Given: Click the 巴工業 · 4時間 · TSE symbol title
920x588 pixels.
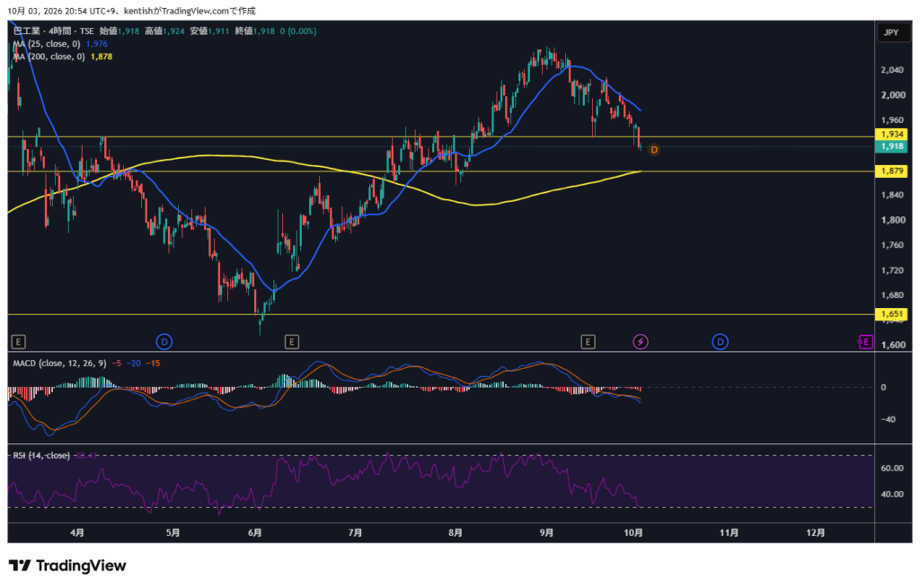Looking at the screenshot, I should 54,31.
